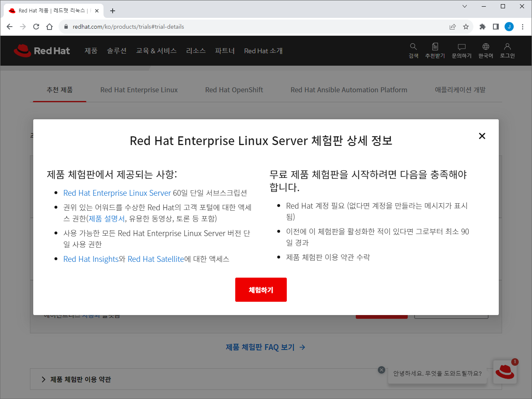Screen dimensions: 532x399
Task: Click the dialog title text
Action: click(x=261, y=141)
